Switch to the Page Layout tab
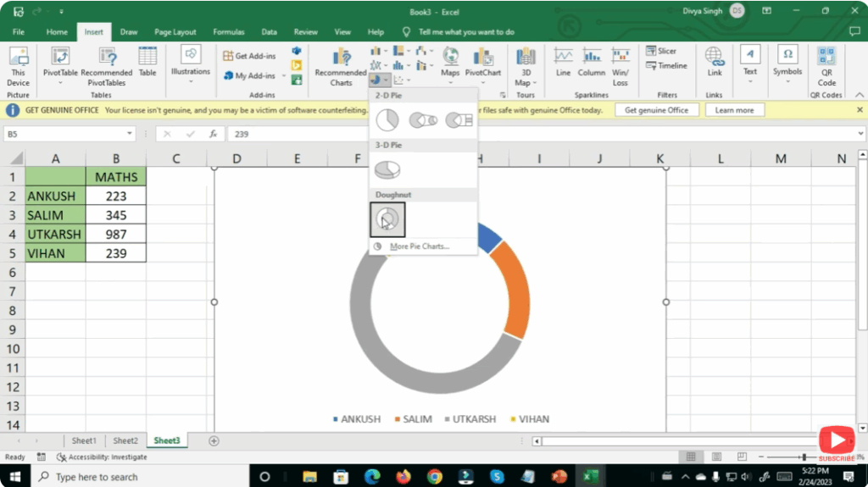Image resolution: width=868 pixels, height=487 pixels. pos(174,32)
